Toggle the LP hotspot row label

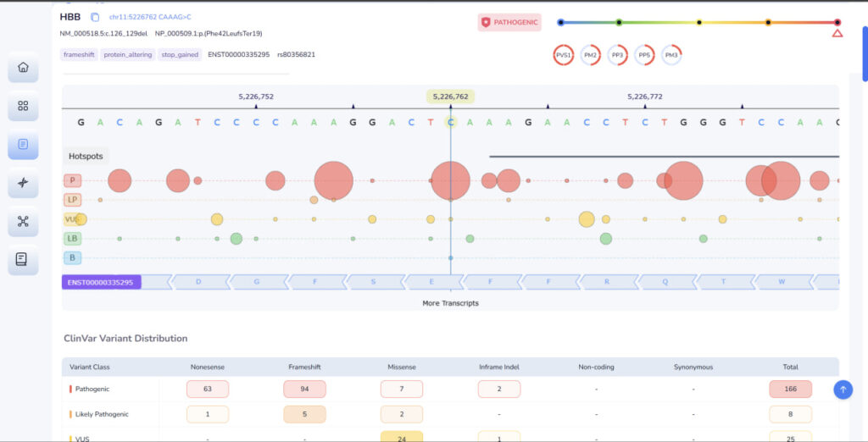73,200
